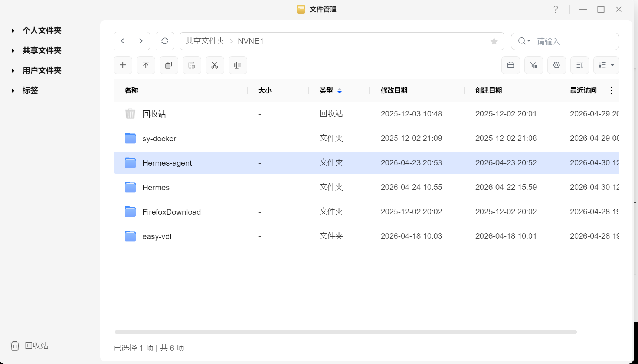638x364 pixels.
Task: Click modified date 2025-12-03 10:48
Action: tap(411, 114)
